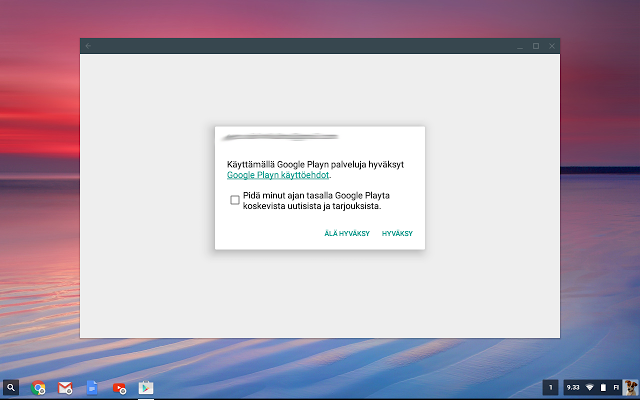
Task: Click the clock showing 9.33
Action: tap(573, 387)
